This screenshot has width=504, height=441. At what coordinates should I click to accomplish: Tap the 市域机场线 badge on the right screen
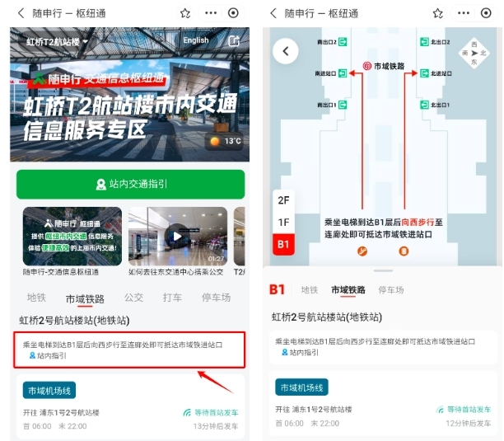(x=301, y=387)
